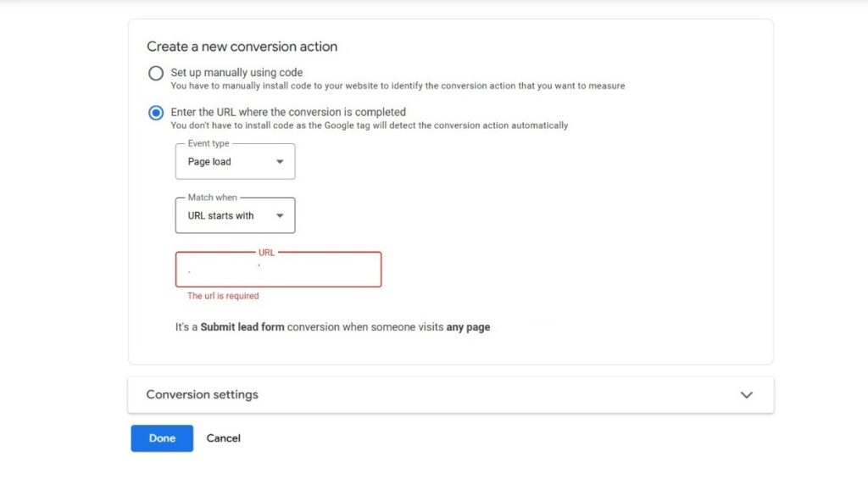Click the arrow icon in Event type field
Viewport: 868px width, 479px height.
pos(280,162)
